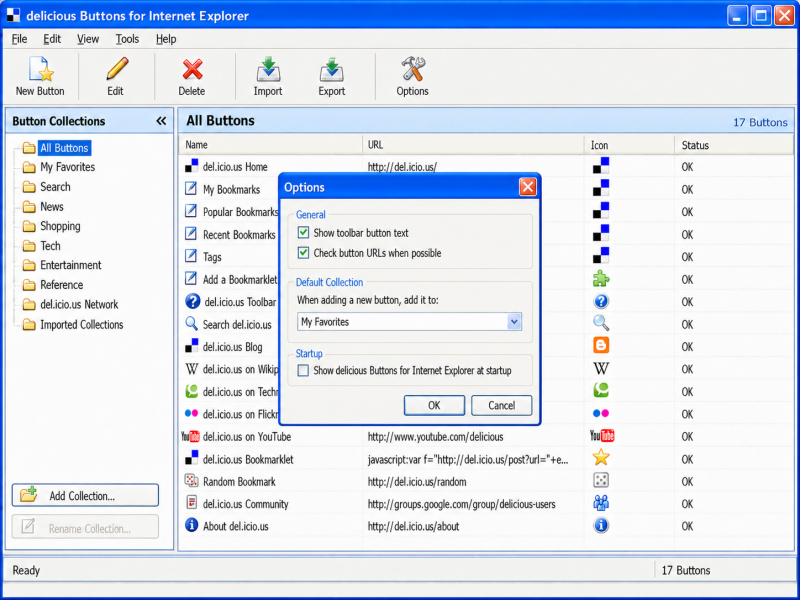Click the orange Blogger icon in the Icon column
800x600 pixels.
(x=601, y=345)
